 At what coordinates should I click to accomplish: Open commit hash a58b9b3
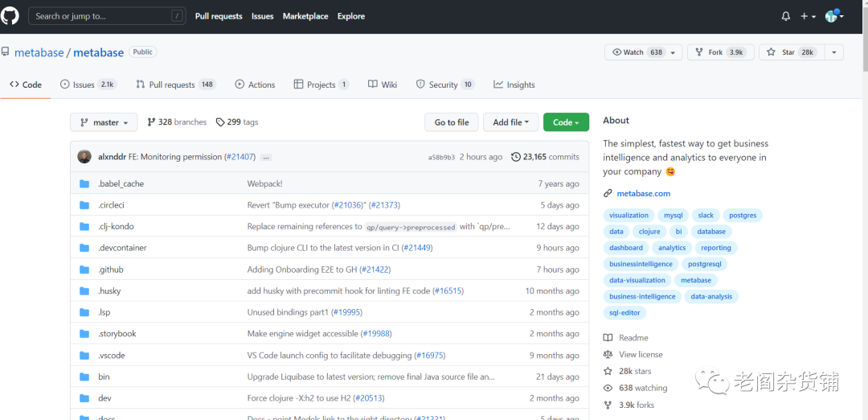pos(441,158)
